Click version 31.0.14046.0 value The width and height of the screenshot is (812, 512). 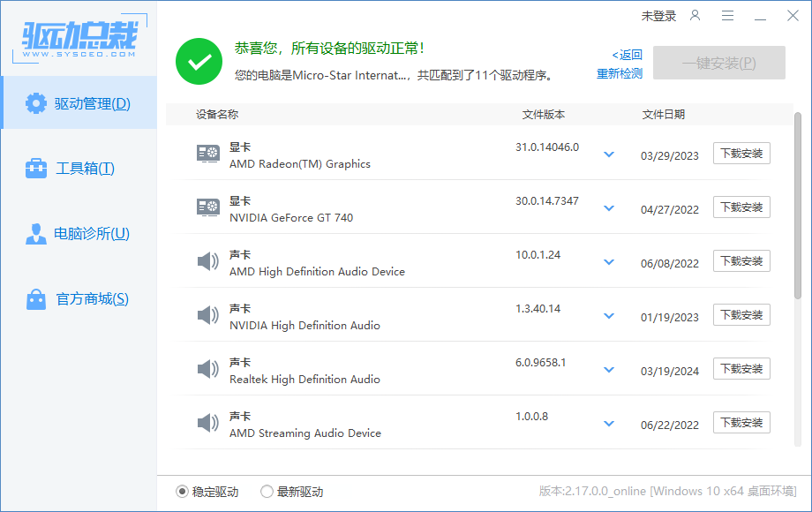[x=547, y=147]
